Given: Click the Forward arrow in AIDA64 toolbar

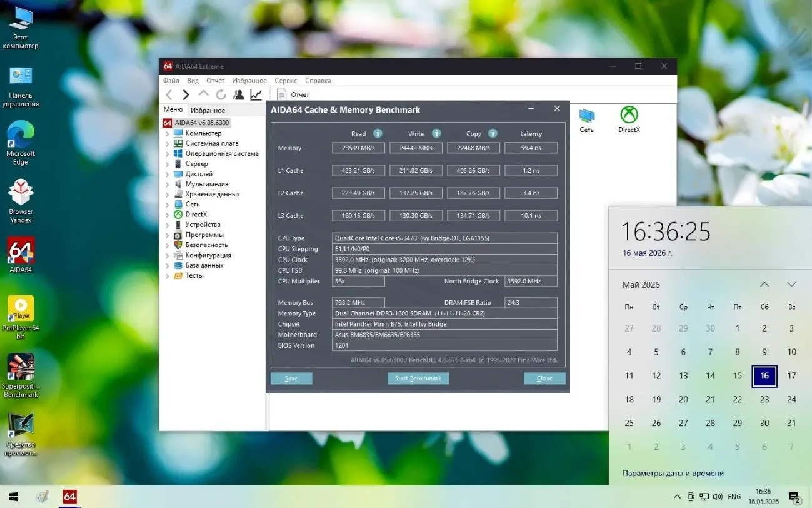Looking at the screenshot, I should click(186, 94).
